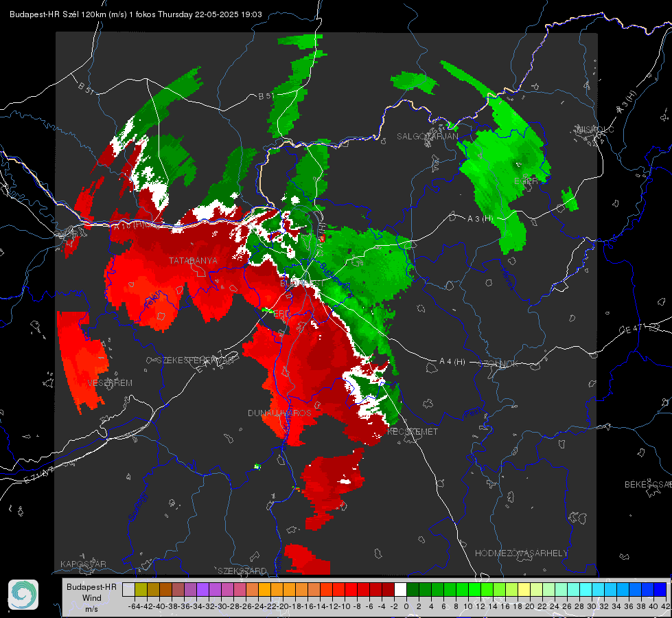Click the gray swatch at legend's left end
Screen dimensions: 672x618
128,589
